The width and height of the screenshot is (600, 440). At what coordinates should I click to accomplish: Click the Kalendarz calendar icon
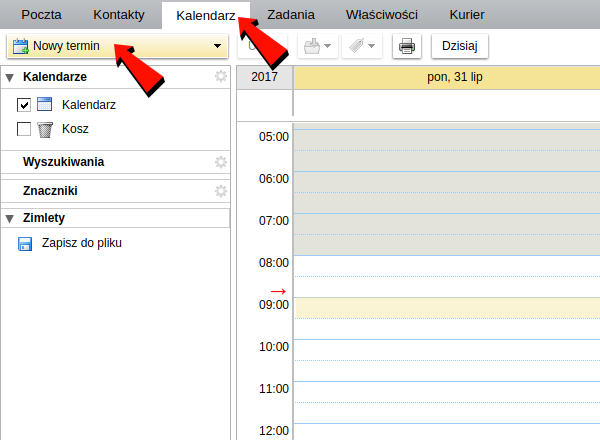tap(45, 104)
